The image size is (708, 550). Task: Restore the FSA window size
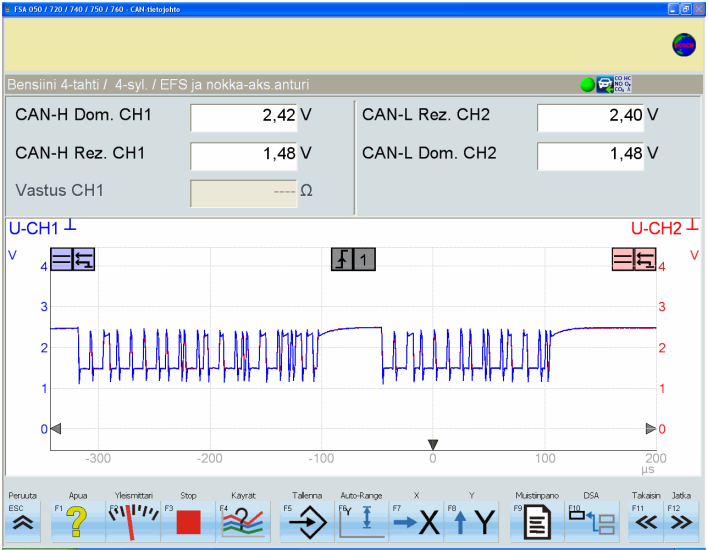point(686,9)
